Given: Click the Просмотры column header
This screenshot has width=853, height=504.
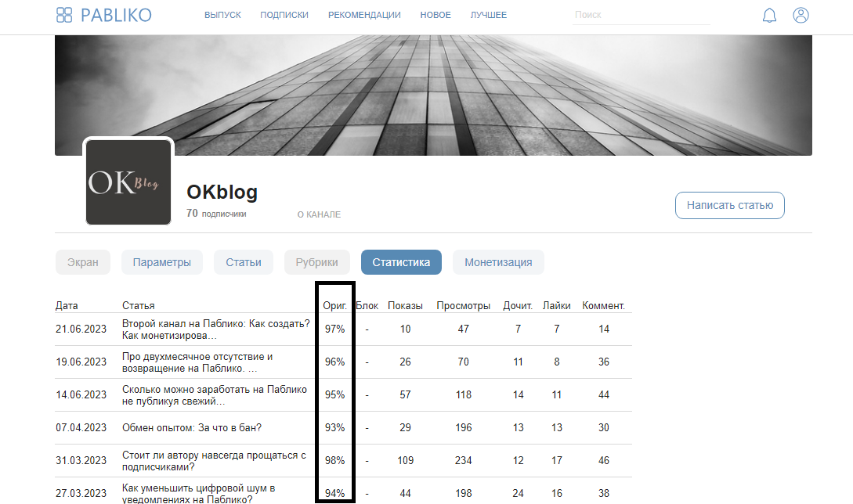Looking at the screenshot, I should pyautogui.click(x=464, y=305).
